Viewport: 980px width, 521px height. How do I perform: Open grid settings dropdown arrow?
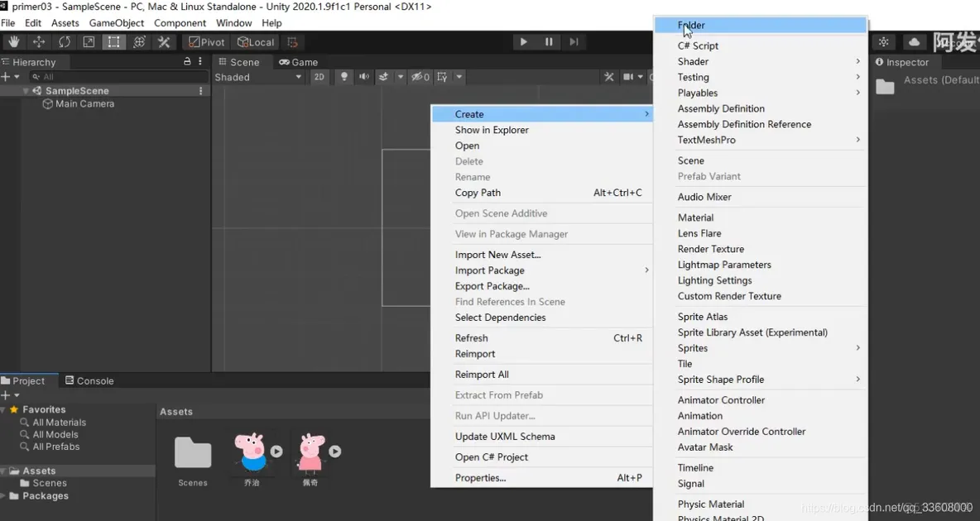459,77
